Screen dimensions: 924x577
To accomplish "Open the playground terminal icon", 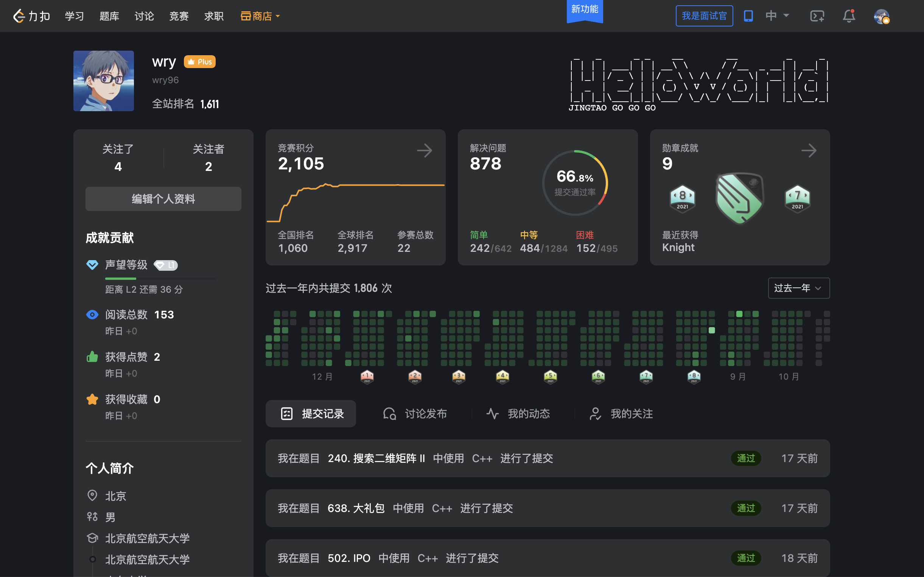I will 817,16.
